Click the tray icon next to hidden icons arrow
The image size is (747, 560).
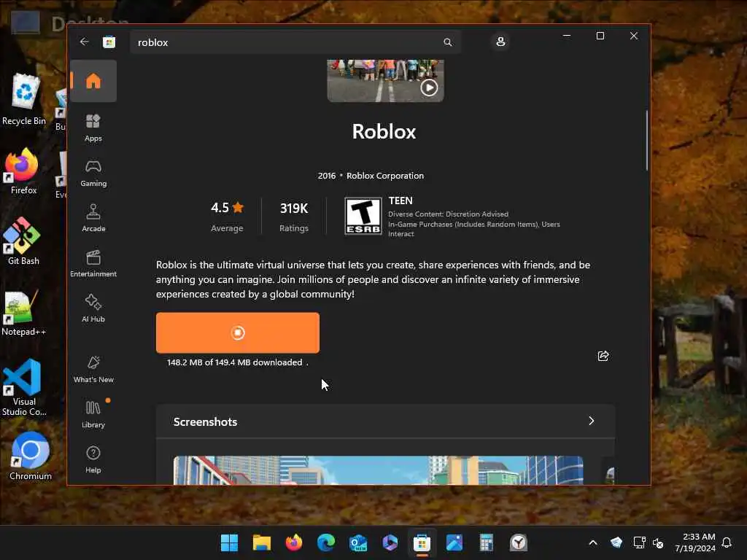tap(616, 542)
